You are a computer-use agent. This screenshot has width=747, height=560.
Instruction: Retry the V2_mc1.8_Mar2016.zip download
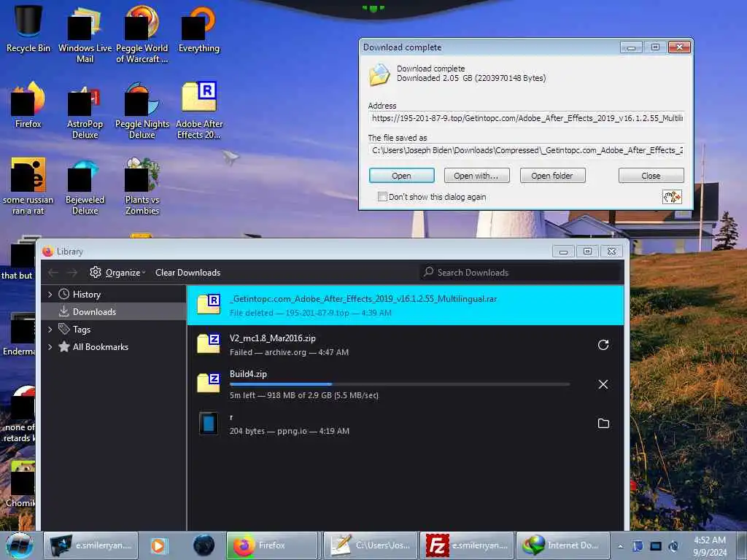coord(603,345)
